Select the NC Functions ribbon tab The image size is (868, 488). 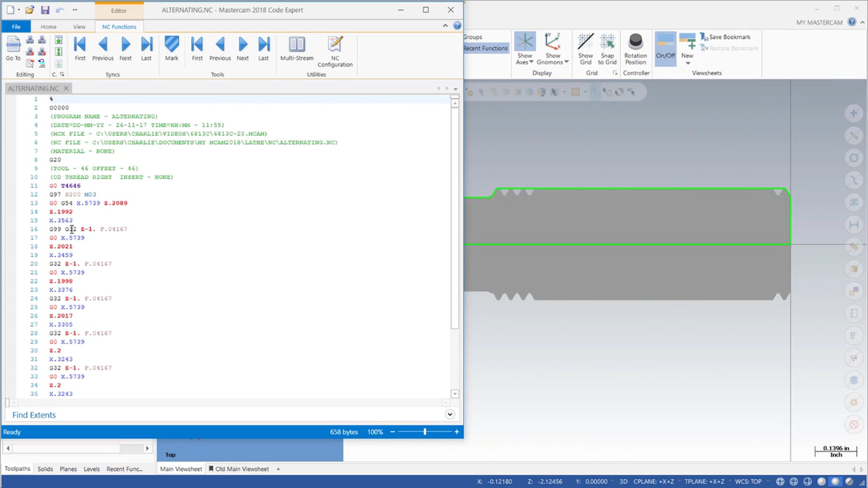tap(119, 27)
